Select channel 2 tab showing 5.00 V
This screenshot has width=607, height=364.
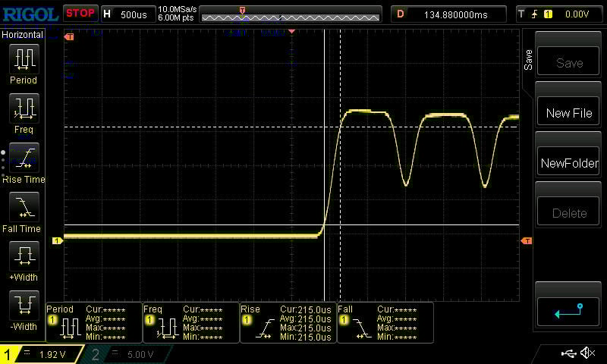[x=127, y=353]
